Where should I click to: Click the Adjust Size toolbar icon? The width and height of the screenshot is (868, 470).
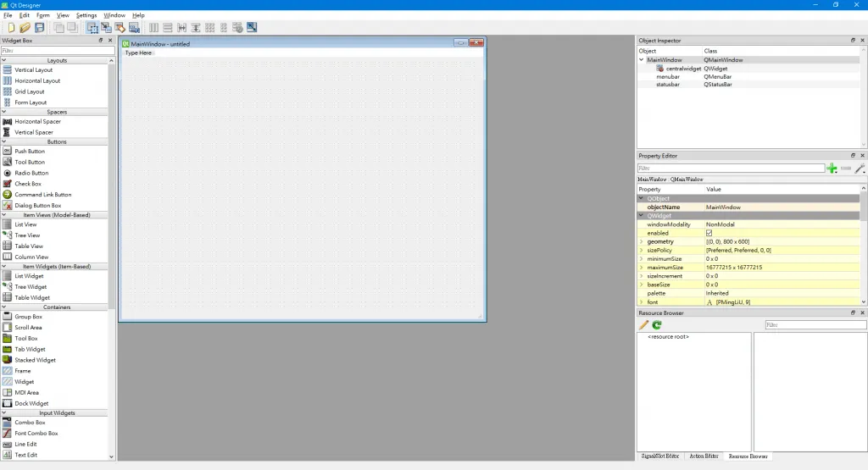(252, 28)
